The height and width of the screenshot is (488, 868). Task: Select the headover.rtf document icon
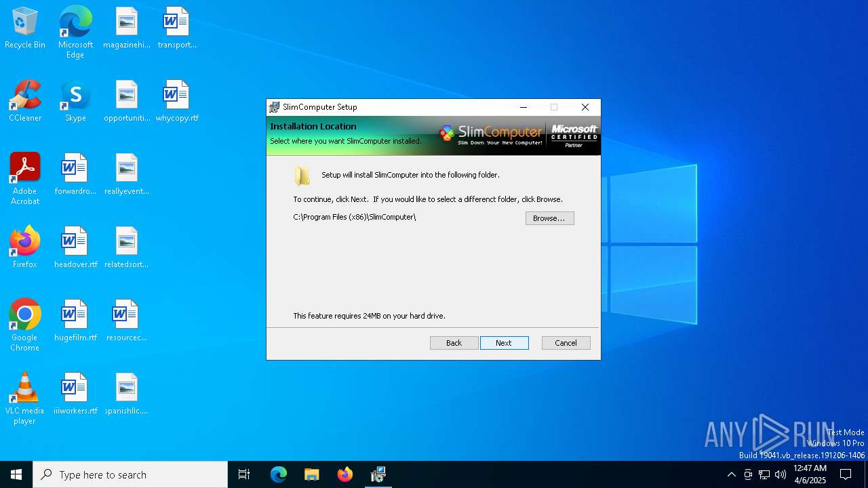pos(75,248)
